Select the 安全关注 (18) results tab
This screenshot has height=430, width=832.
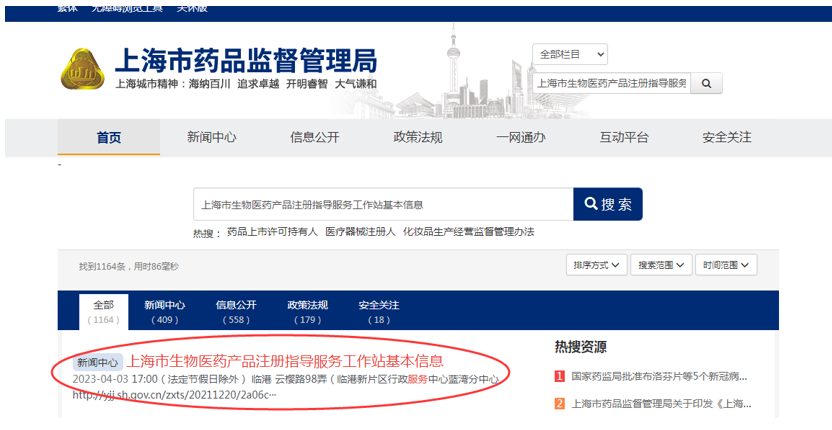click(x=378, y=311)
